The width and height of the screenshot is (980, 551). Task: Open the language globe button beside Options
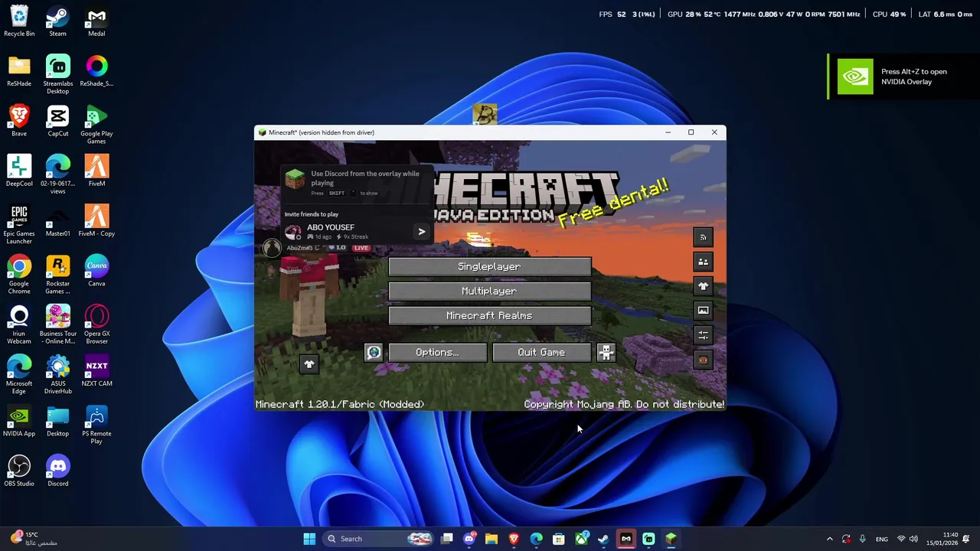coord(374,352)
